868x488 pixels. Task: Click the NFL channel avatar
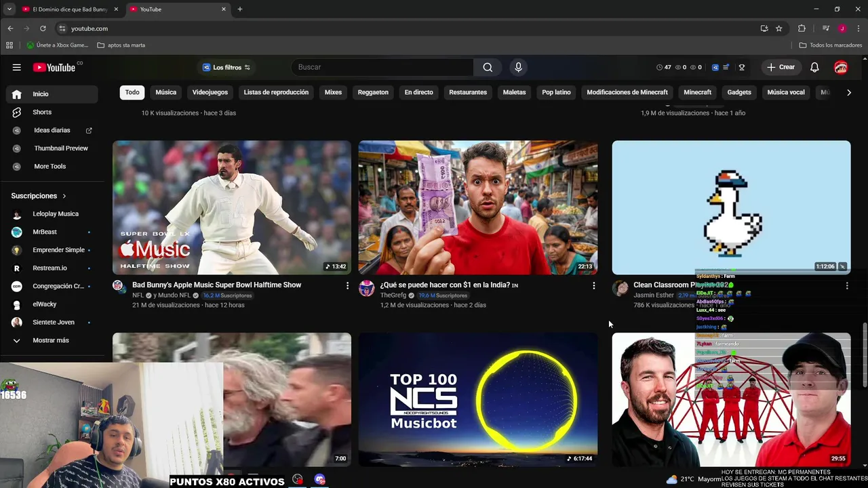pyautogui.click(x=119, y=287)
